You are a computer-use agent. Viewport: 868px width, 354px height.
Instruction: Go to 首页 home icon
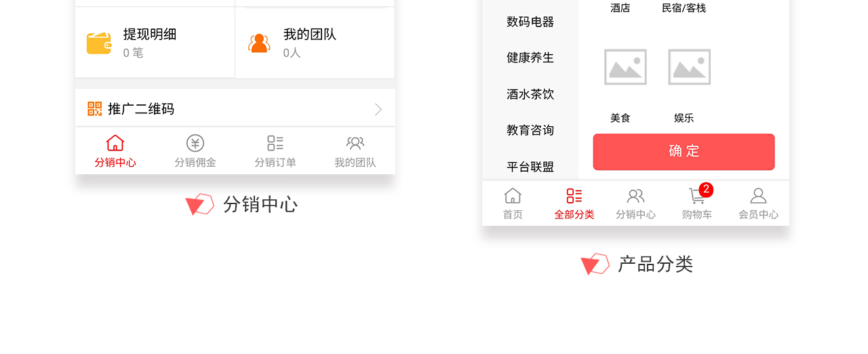coord(513,204)
